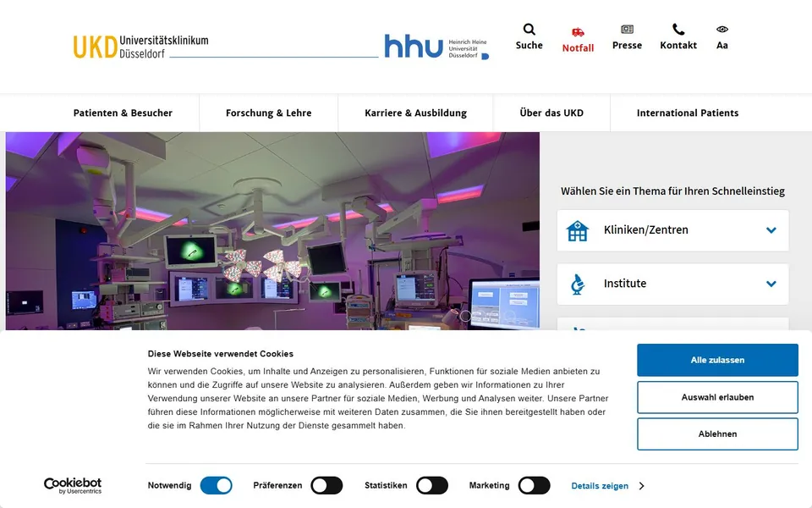Screen dimensions: 812x508
Task: Click the hospital building icon beside Kliniken/Zentren
Action: coord(578,230)
